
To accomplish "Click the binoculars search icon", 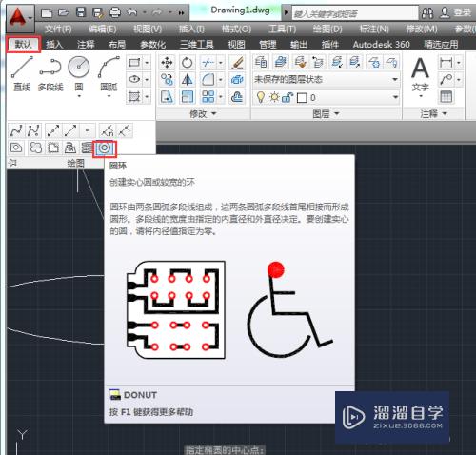I will click(x=427, y=13).
